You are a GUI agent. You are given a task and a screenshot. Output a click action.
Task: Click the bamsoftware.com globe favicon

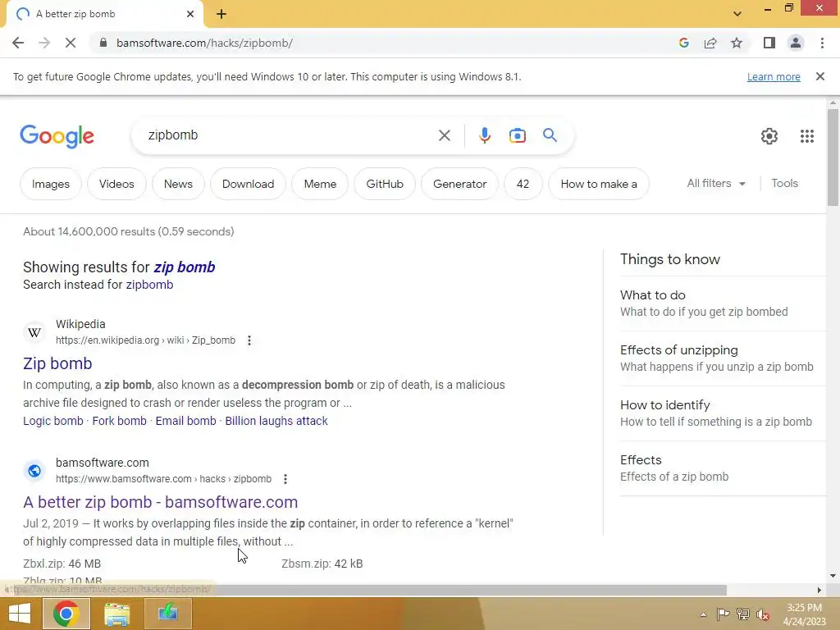click(34, 471)
